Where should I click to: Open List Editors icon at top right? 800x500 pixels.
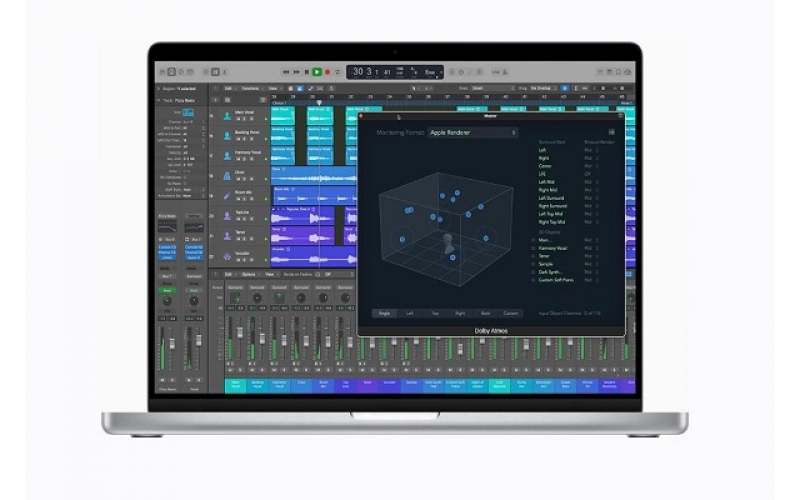600,72
